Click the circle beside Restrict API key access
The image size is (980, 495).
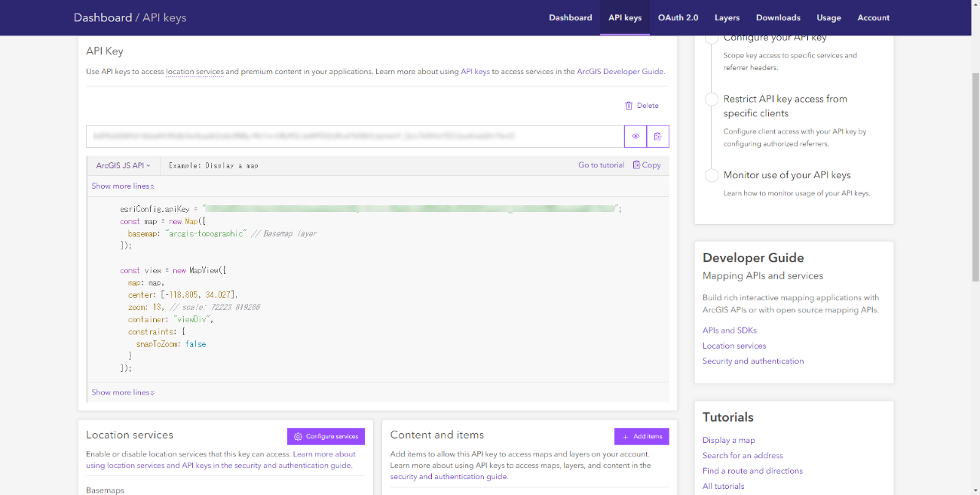(712, 100)
